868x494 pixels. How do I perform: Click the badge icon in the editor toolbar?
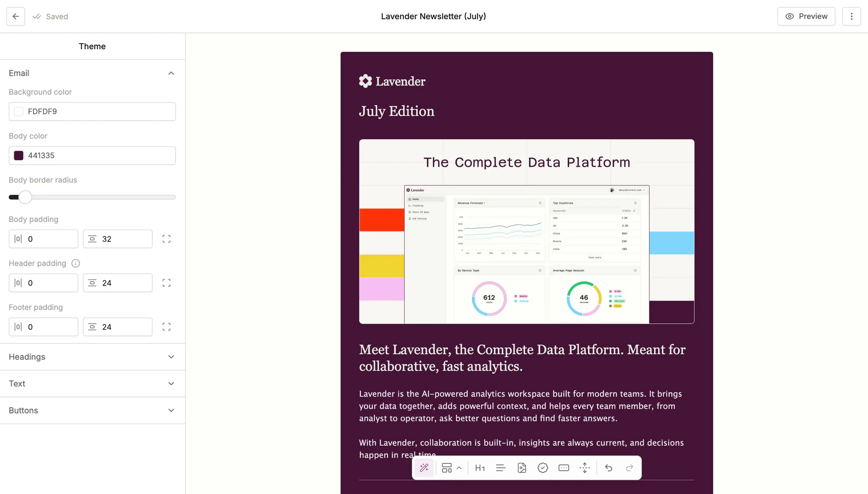543,467
